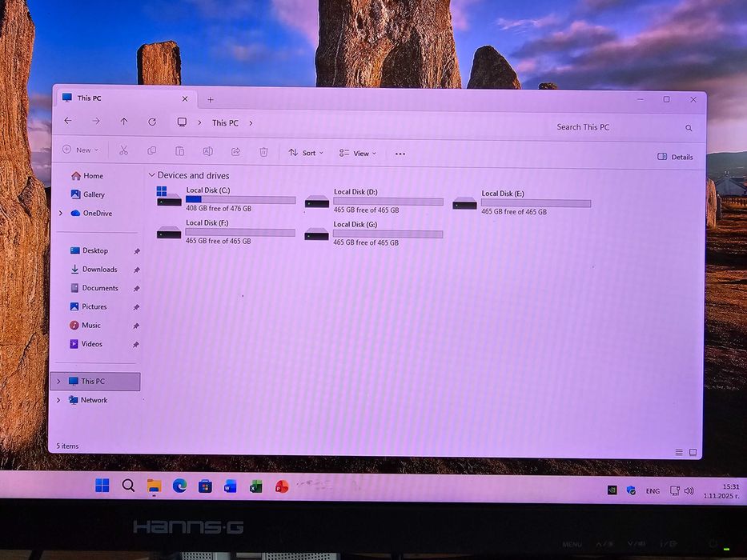747x560 pixels.
Task: Open the See more ellipsis menu
Action: coord(400,154)
